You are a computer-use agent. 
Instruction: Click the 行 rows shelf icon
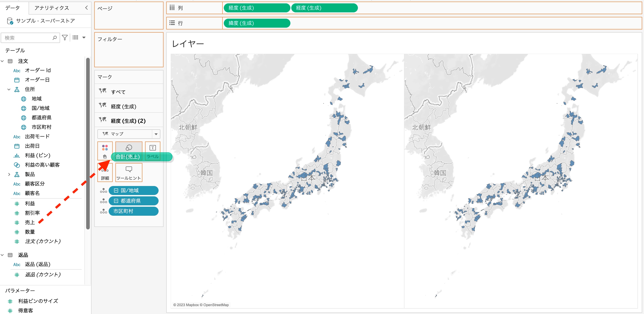click(x=172, y=23)
